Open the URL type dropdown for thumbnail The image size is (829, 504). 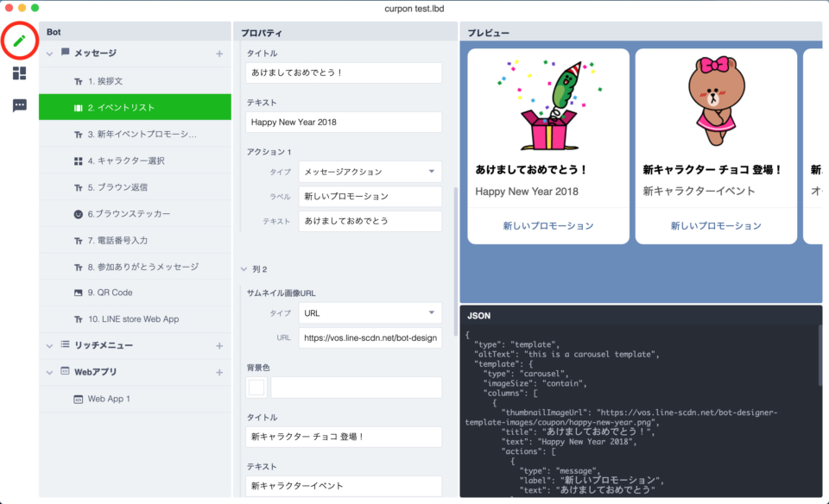[x=370, y=313]
